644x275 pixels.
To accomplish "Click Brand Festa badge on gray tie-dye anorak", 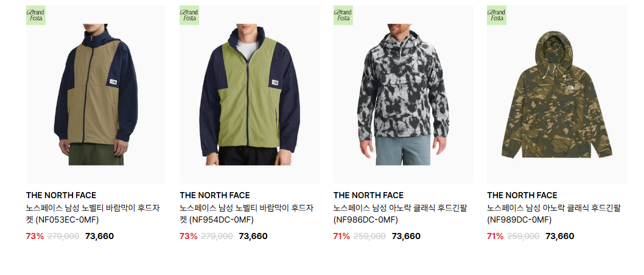I will 343,15.
